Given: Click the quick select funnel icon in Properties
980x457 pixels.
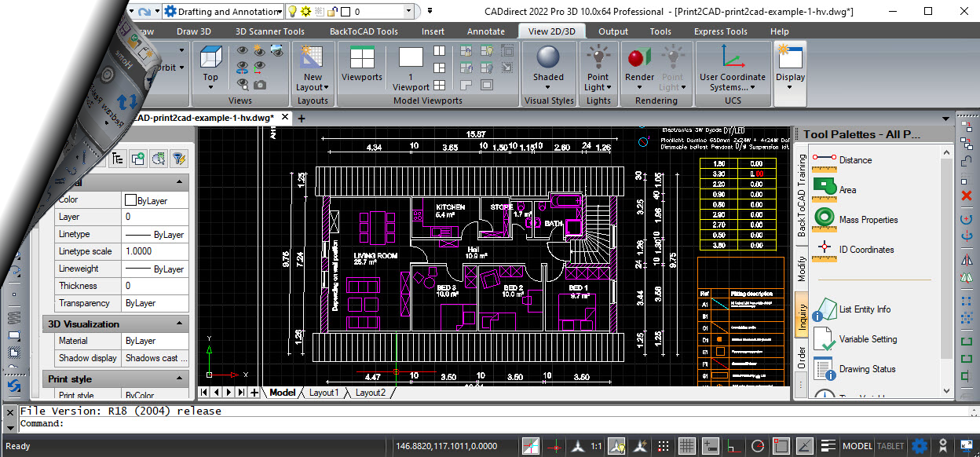Looking at the screenshot, I should point(178,158).
